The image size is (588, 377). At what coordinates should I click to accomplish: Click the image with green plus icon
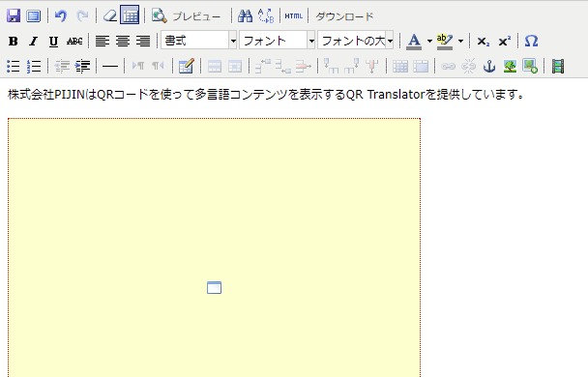(x=530, y=67)
